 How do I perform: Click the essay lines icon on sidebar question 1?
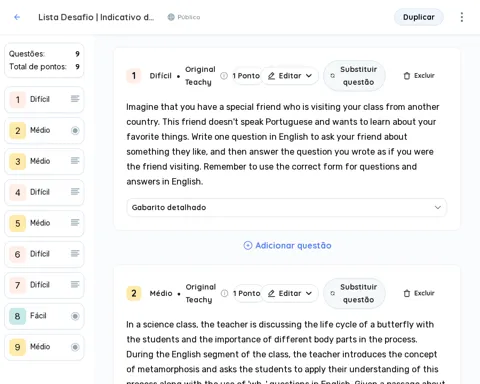(x=75, y=99)
